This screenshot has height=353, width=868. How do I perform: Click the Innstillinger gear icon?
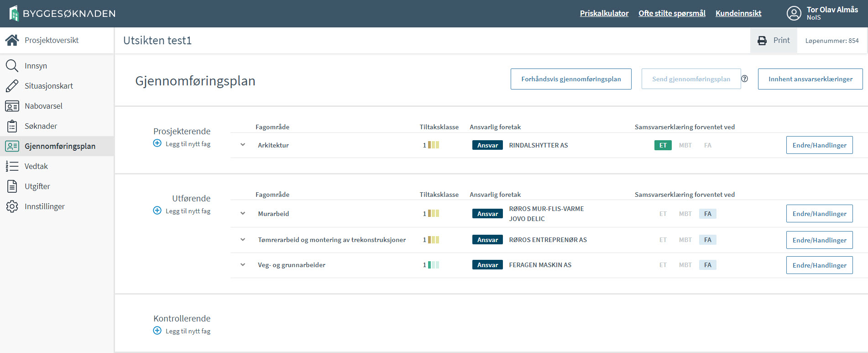[12, 206]
